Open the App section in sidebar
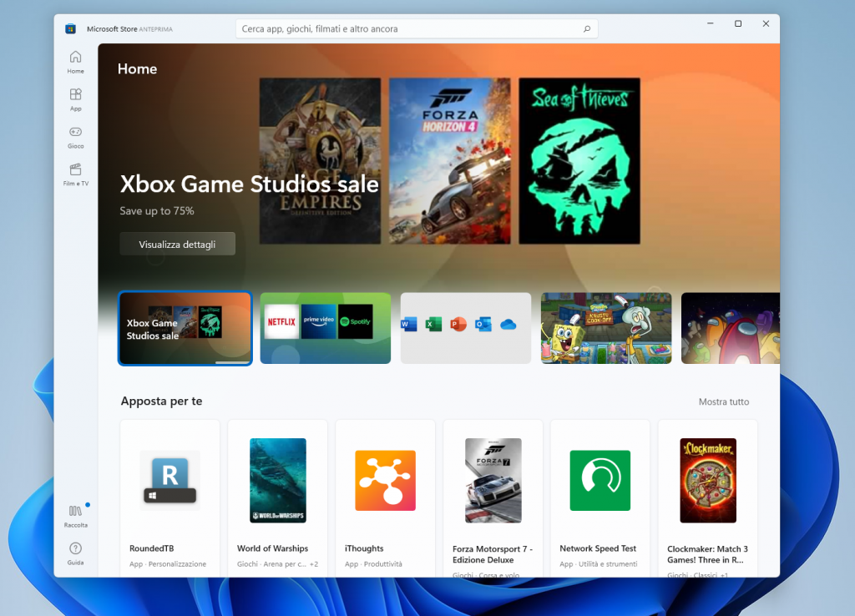Screen dimensions: 855x616 pyautogui.click(x=75, y=100)
